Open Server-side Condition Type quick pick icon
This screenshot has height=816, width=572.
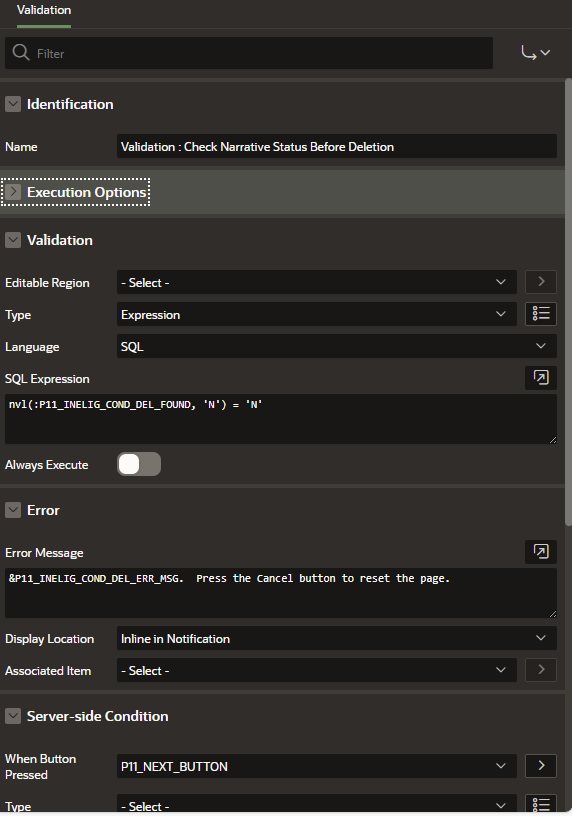point(541,805)
